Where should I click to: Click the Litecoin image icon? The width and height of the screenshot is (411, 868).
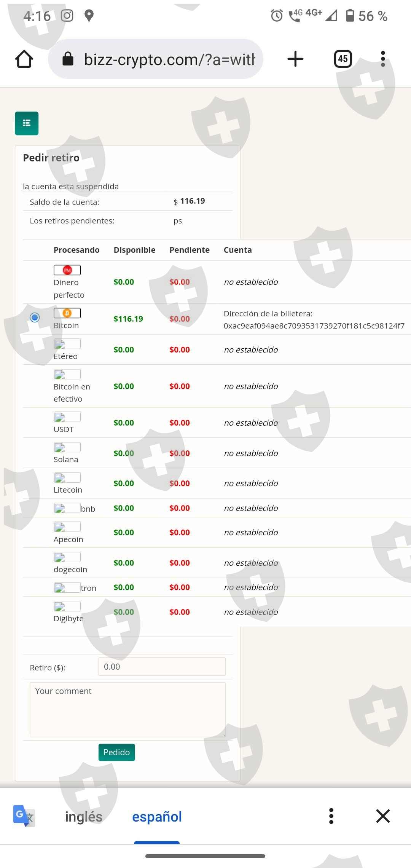point(67,477)
